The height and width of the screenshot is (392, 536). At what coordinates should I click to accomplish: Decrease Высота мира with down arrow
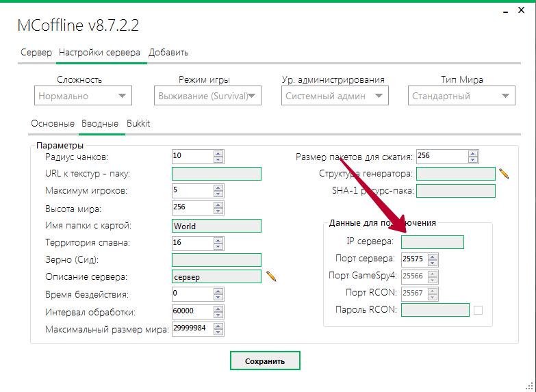coord(218,211)
